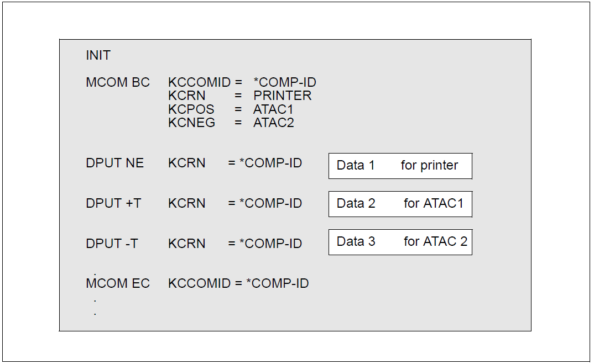
Task: Click the MCOM EC call label
Action: pos(118,283)
